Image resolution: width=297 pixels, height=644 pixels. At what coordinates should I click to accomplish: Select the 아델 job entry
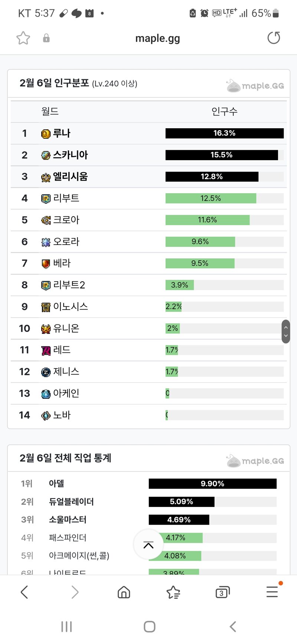pos(56,483)
